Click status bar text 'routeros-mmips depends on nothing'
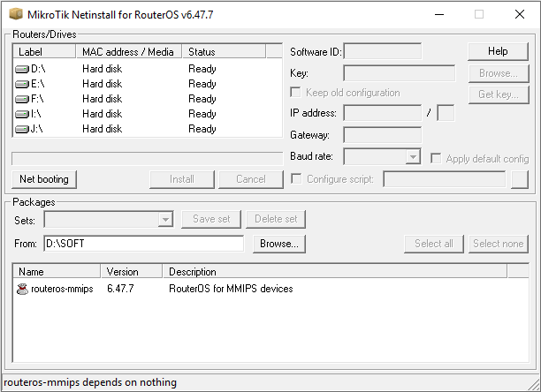 [90, 382]
